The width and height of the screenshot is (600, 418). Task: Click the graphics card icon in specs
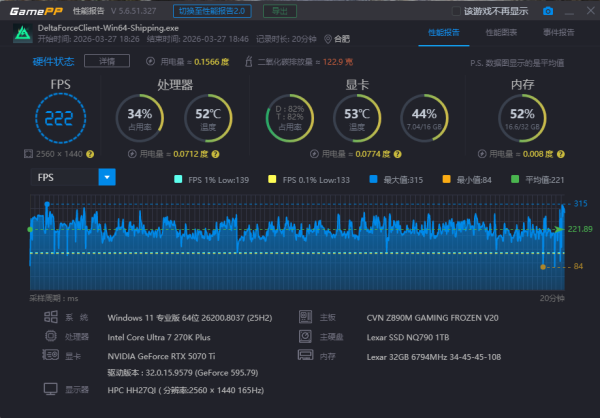pos(50,355)
